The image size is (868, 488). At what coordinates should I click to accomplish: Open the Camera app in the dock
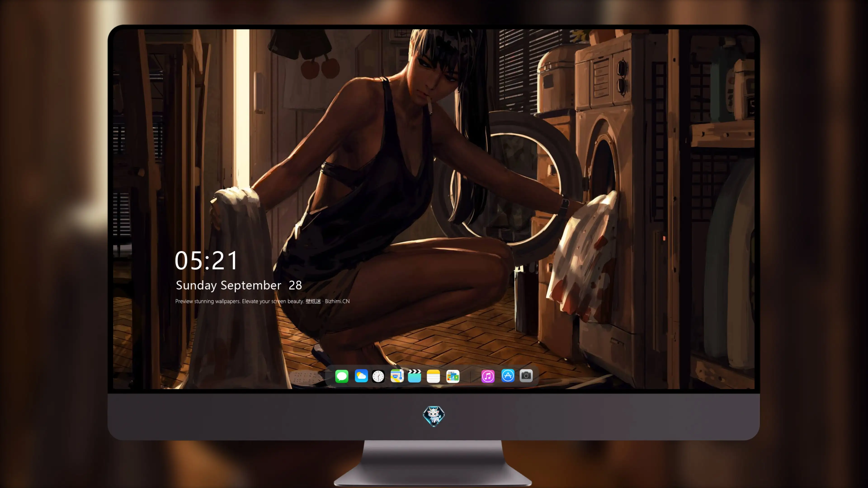(526, 376)
